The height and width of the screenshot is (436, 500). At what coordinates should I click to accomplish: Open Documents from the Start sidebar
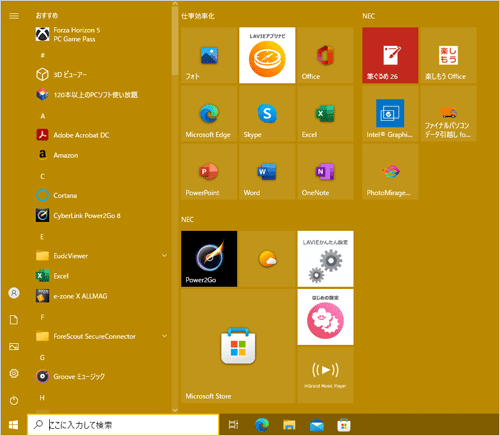14,320
